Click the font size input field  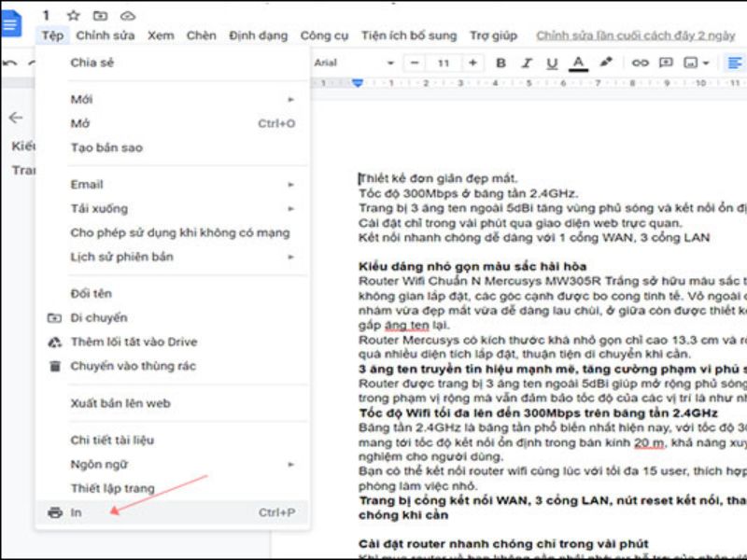444,63
